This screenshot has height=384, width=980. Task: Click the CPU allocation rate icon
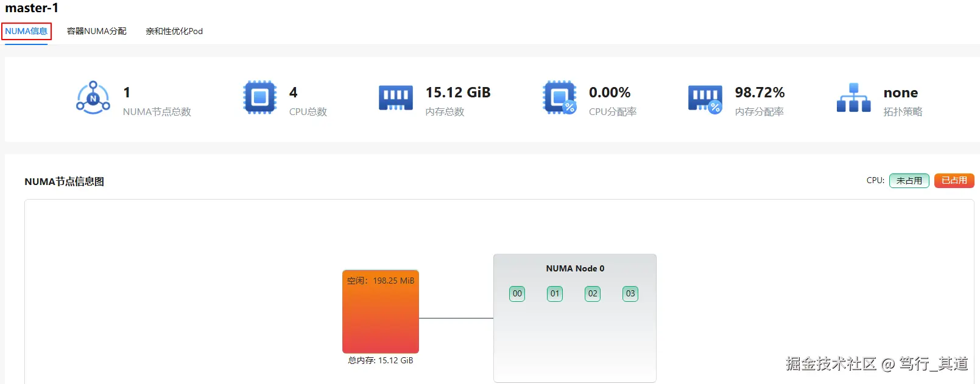point(560,97)
